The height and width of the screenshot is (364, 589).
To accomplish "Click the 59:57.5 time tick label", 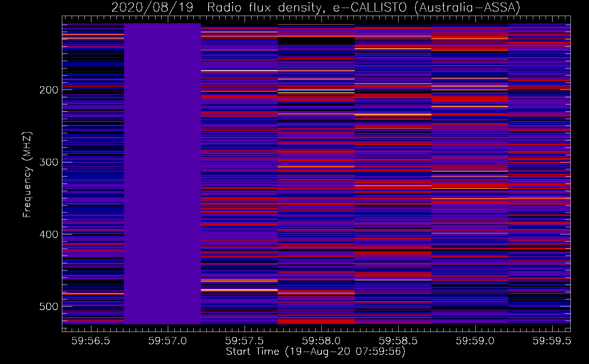I will [x=244, y=341].
